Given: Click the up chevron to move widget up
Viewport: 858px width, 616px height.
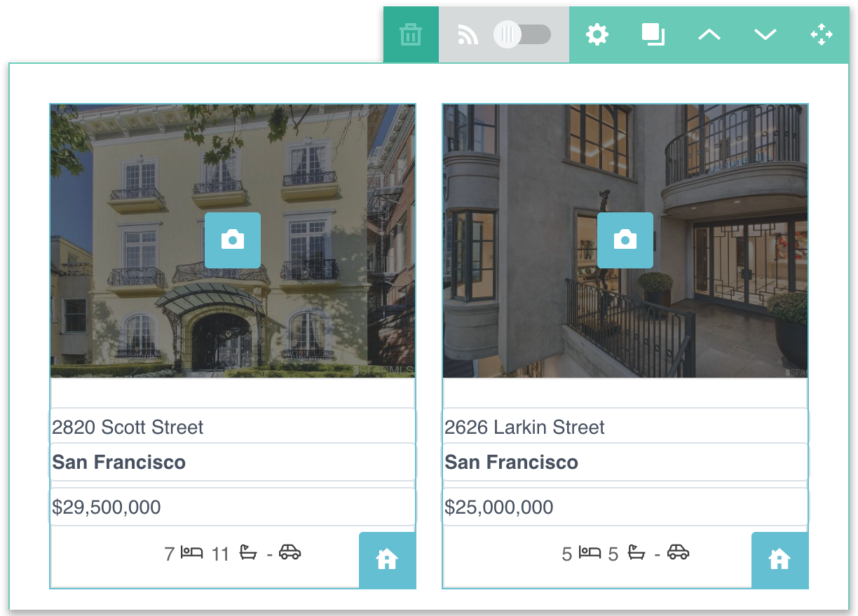Looking at the screenshot, I should (x=709, y=33).
